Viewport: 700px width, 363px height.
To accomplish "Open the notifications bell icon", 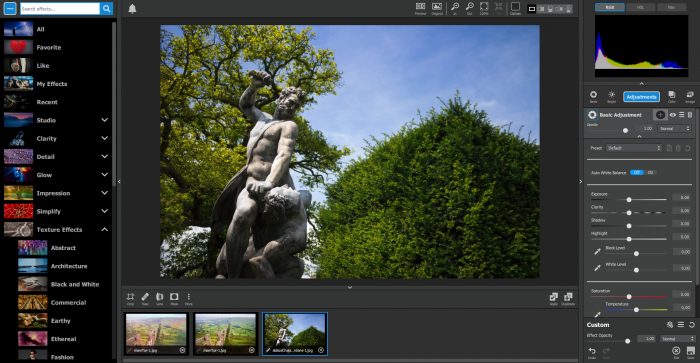I will tap(132, 9).
